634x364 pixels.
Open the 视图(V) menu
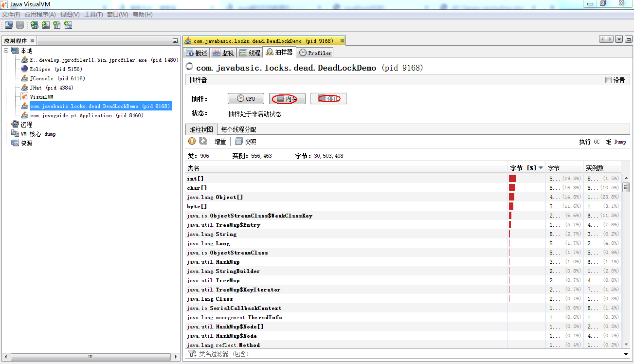(70, 15)
